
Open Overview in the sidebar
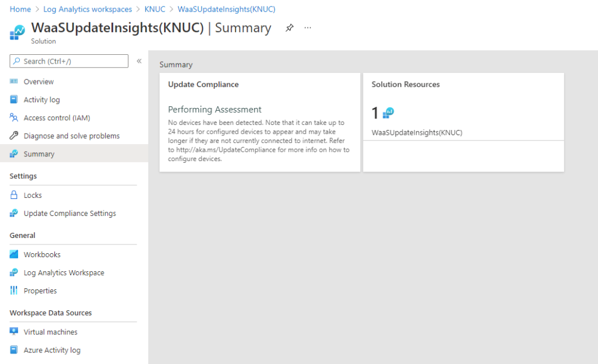click(39, 82)
